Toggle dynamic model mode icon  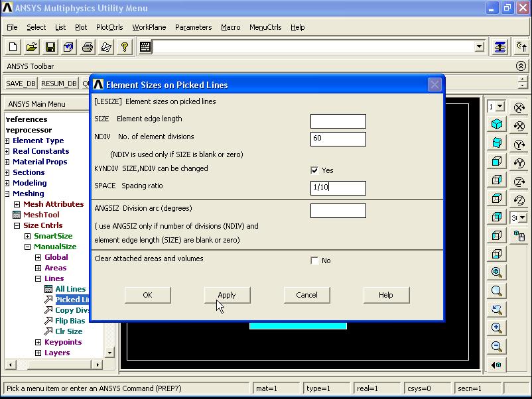519,236
